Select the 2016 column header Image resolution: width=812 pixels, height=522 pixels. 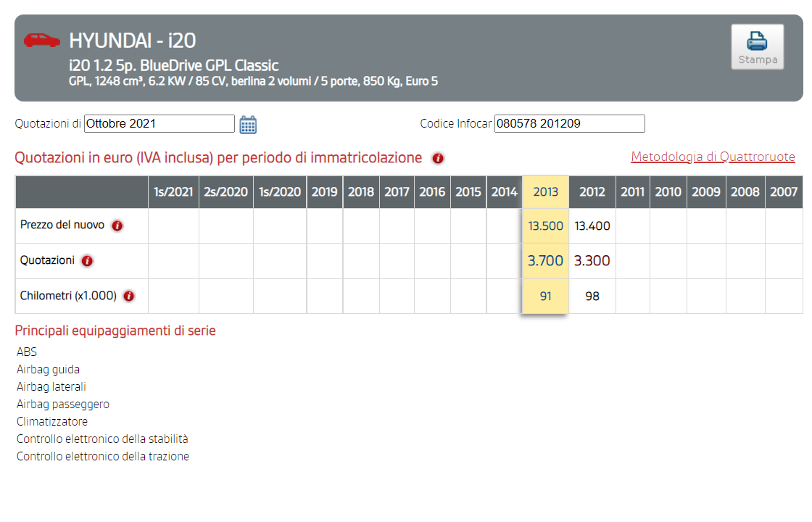tap(432, 192)
